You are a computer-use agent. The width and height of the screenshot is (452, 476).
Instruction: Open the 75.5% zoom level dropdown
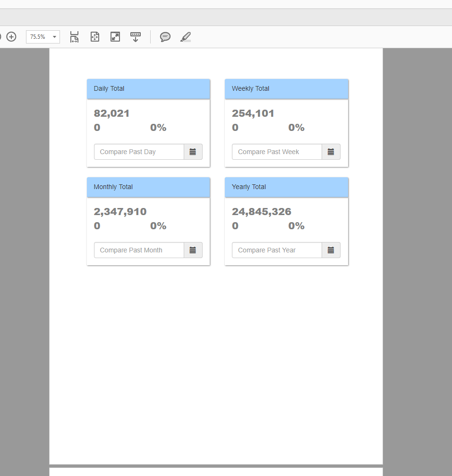click(x=43, y=37)
